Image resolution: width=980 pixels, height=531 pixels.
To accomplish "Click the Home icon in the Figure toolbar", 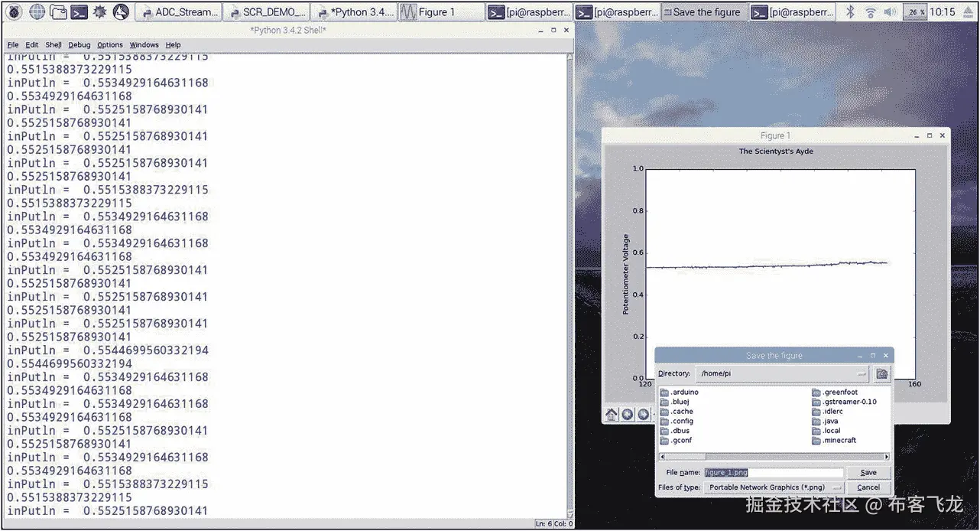I will click(611, 415).
